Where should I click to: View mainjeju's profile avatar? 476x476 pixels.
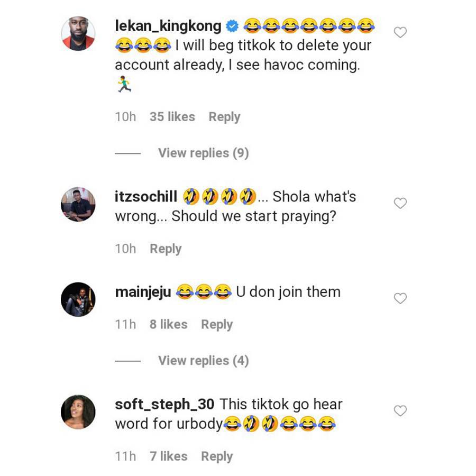click(78, 299)
